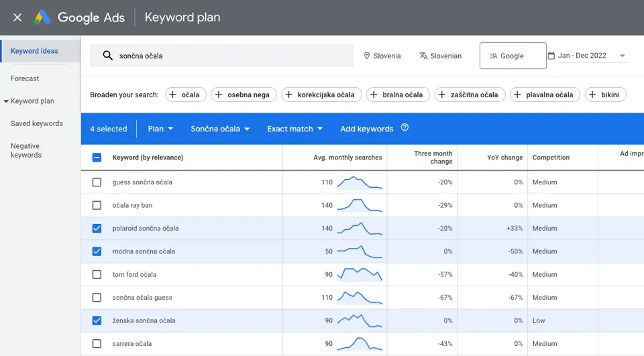This screenshot has width=644, height=356.
Task: Click trend sparkline for očala ray ban
Action: point(360,205)
